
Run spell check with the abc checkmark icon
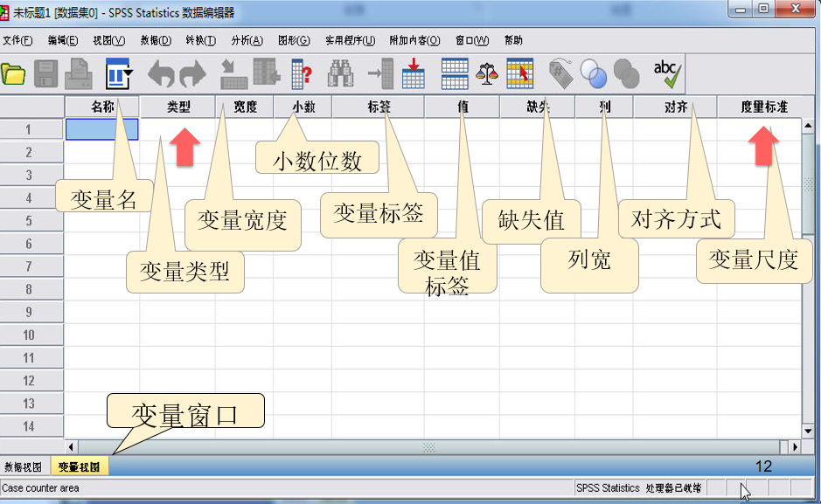[667, 73]
